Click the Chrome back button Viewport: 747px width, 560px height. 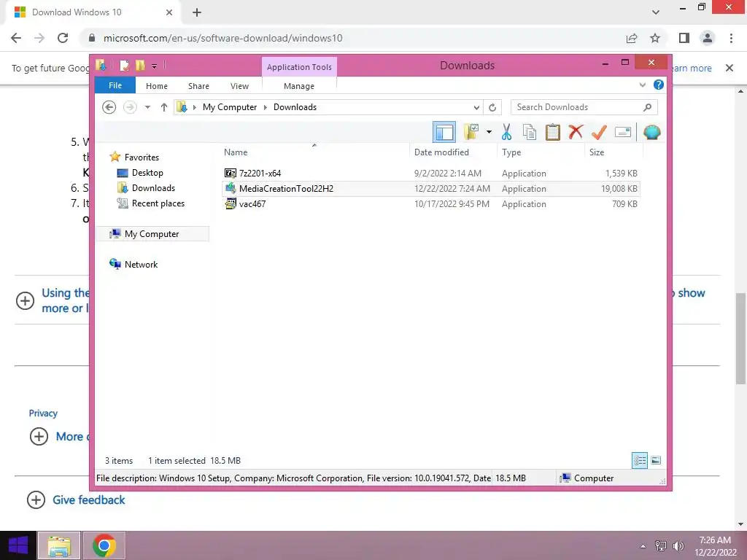tap(16, 38)
